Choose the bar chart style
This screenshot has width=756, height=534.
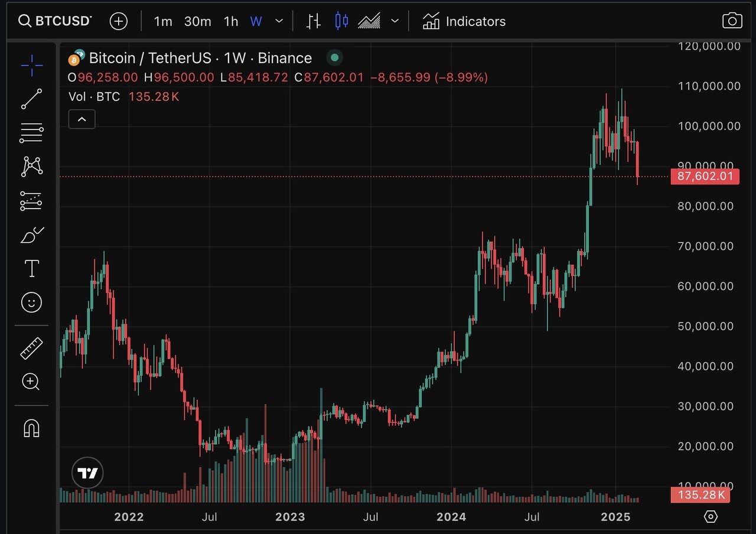coord(313,21)
